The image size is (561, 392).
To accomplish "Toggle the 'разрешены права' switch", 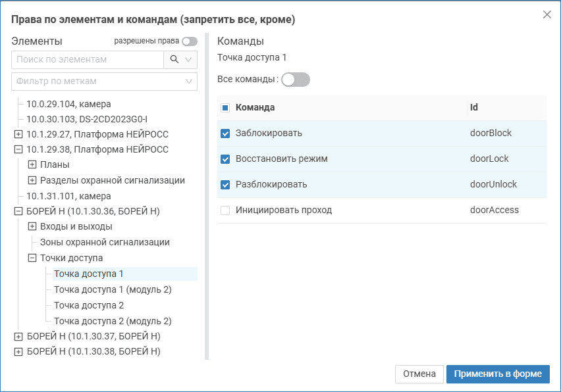I will (x=190, y=41).
